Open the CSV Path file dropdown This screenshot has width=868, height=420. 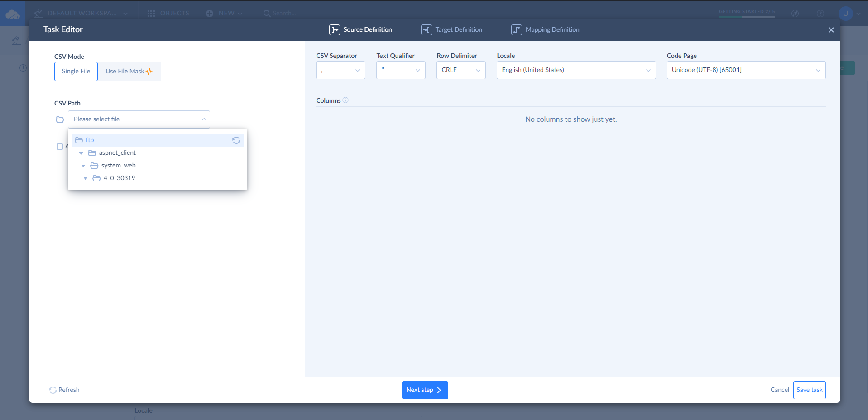click(x=139, y=119)
